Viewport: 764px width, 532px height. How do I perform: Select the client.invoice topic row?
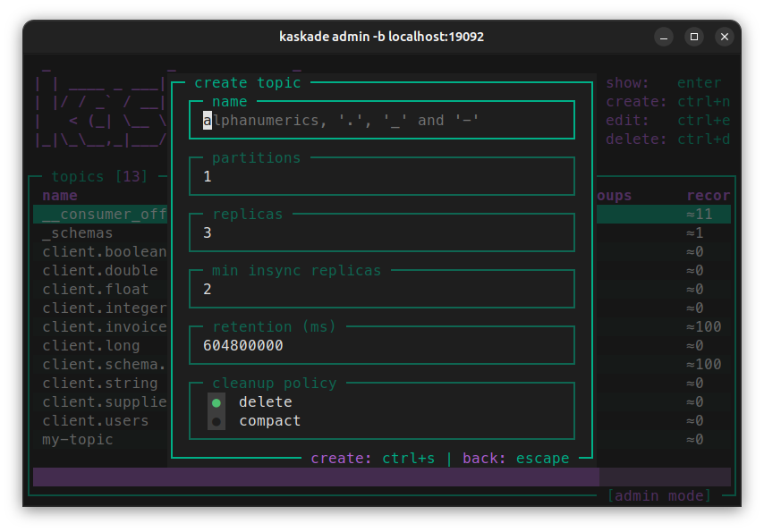pyautogui.click(x=104, y=327)
